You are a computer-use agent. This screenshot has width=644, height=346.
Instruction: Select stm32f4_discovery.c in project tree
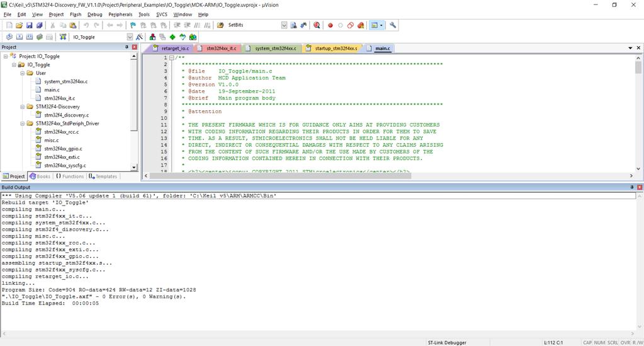click(67, 115)
